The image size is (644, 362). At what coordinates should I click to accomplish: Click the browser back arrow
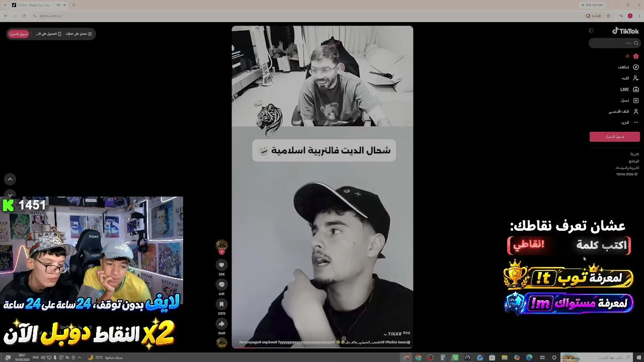click(x=6, y=16)
